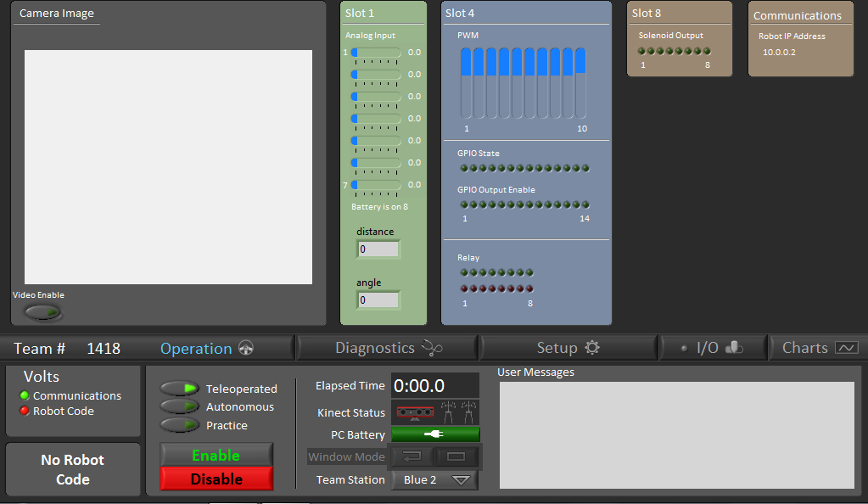The height and width of the screenshot is (504, 868).
Task: Select Autonomous mode switch
Action: coord(179,406)
